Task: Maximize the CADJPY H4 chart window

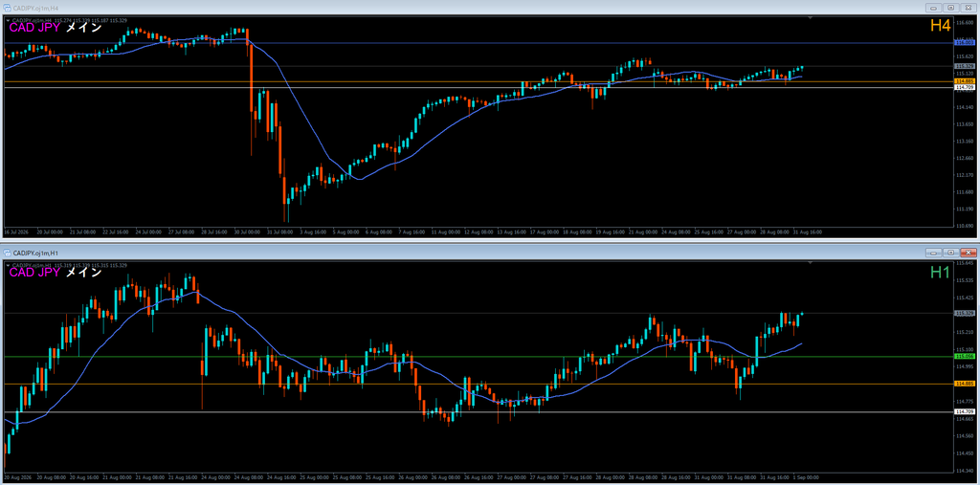Action: coord(951,8)
